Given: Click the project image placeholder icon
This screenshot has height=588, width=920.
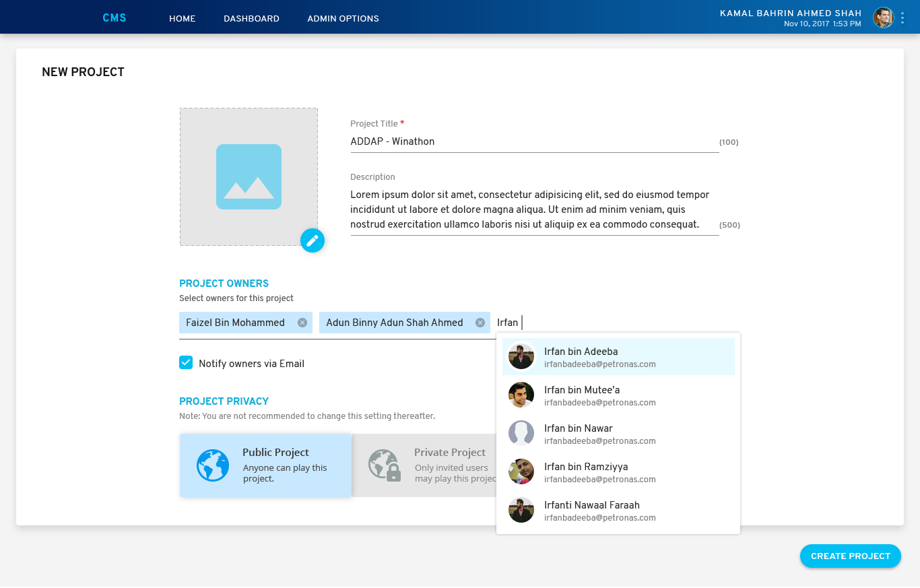Looking at the screenshot, I should (249, 177).
